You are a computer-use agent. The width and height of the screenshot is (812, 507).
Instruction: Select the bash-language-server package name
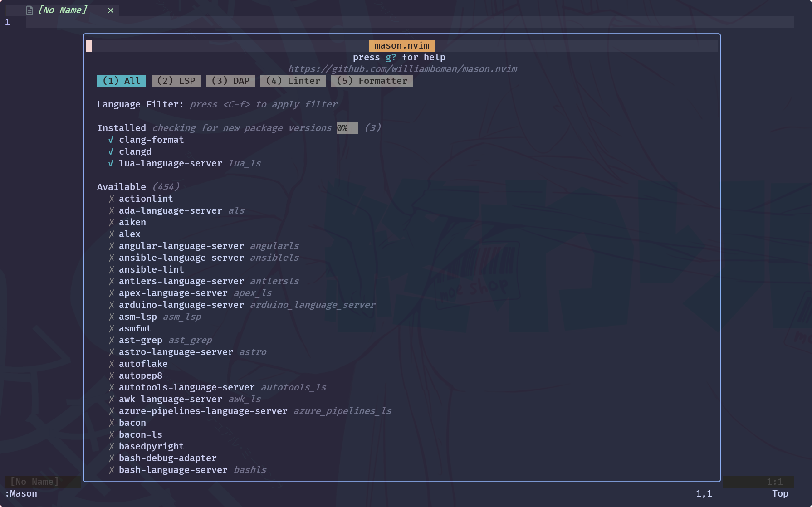(x=173, y=470)
